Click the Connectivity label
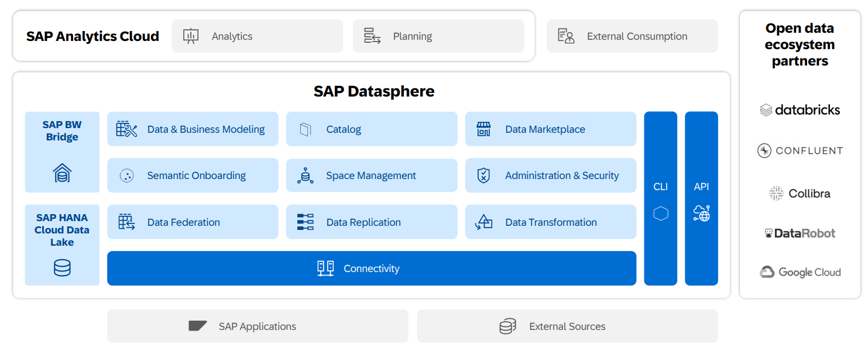This screenshot has height=351, width=868. point(372,269)
